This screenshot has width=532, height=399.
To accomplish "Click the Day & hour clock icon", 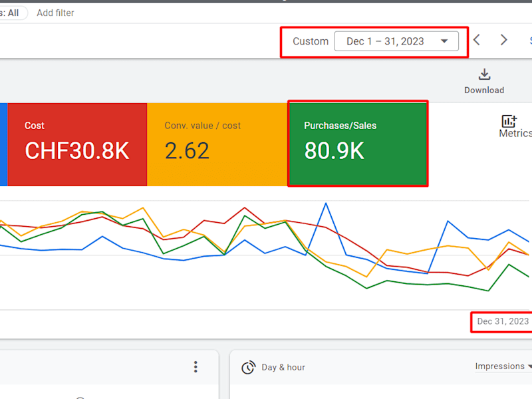I will pos(248,368).
